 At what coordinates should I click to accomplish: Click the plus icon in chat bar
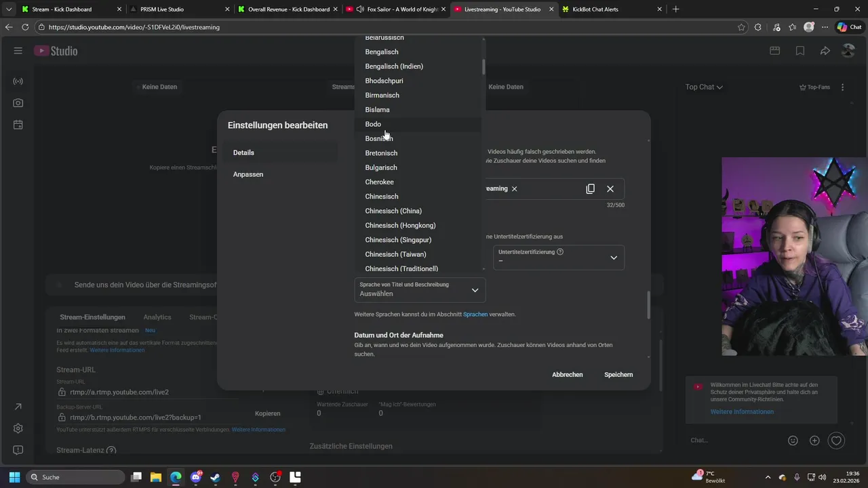(814, 441)
